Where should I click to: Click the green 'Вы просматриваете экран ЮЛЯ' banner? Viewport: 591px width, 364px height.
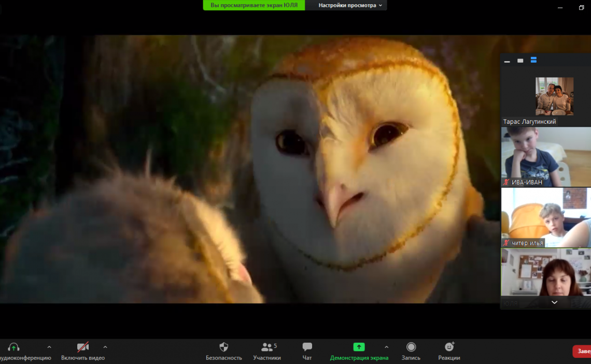(254, 5)
